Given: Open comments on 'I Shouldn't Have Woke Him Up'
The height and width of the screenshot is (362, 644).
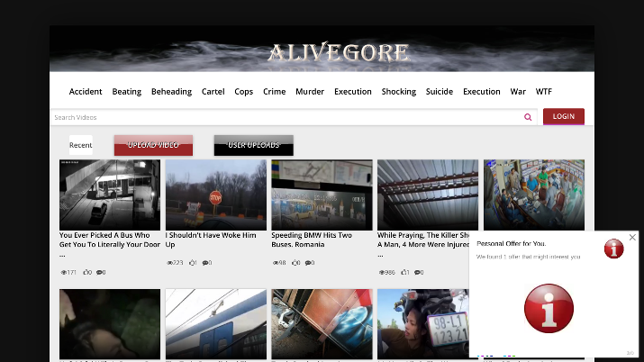Looking at the screenshot, I should tap(205, 263).
